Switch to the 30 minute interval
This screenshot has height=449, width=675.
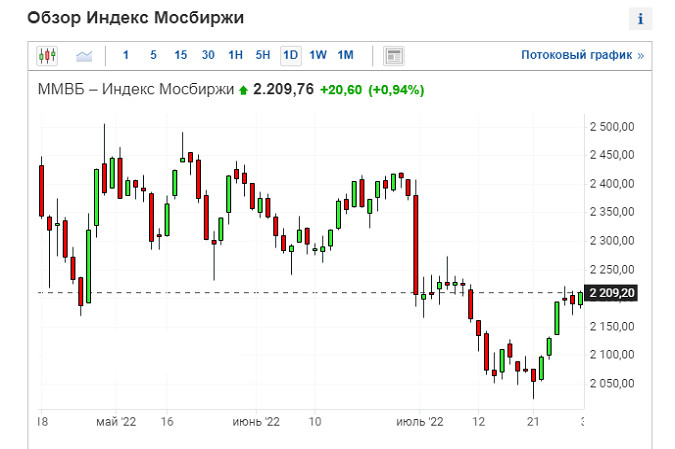pyautogui.click(x=207, y=55)
